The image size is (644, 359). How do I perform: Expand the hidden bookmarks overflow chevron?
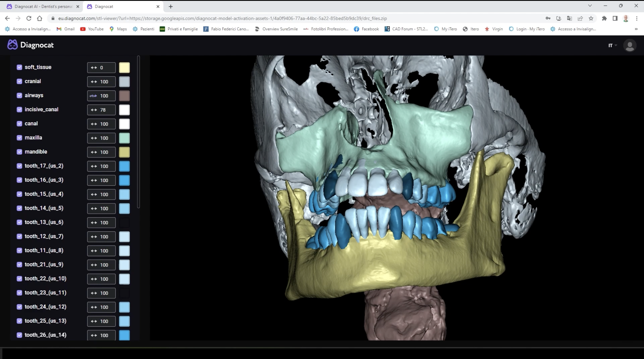click(x=636, y=29)
